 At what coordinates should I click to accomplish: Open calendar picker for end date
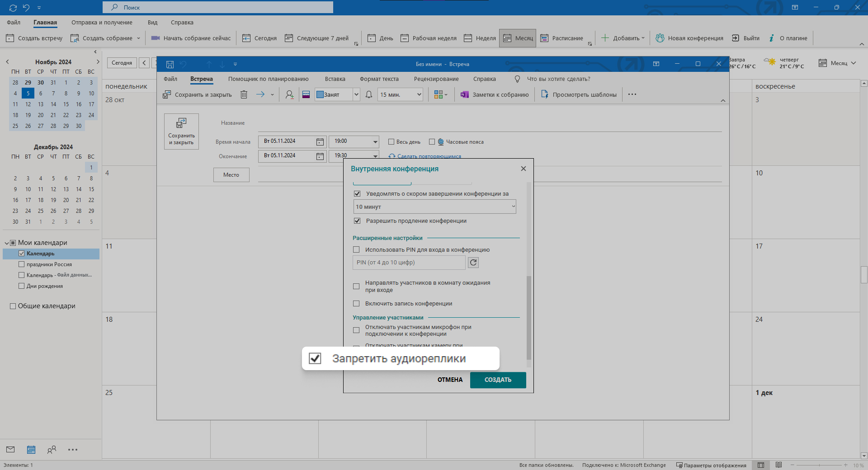pyautogui.click(x=320, y=156)
